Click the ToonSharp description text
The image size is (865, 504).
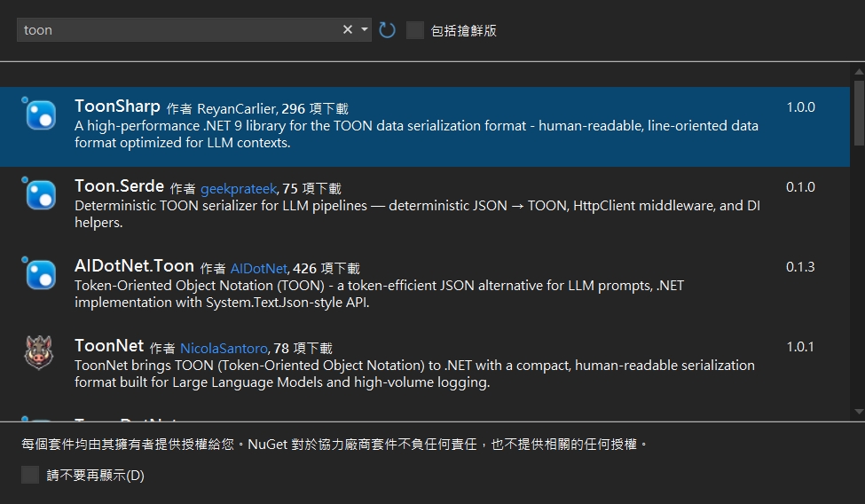[416, 134]
